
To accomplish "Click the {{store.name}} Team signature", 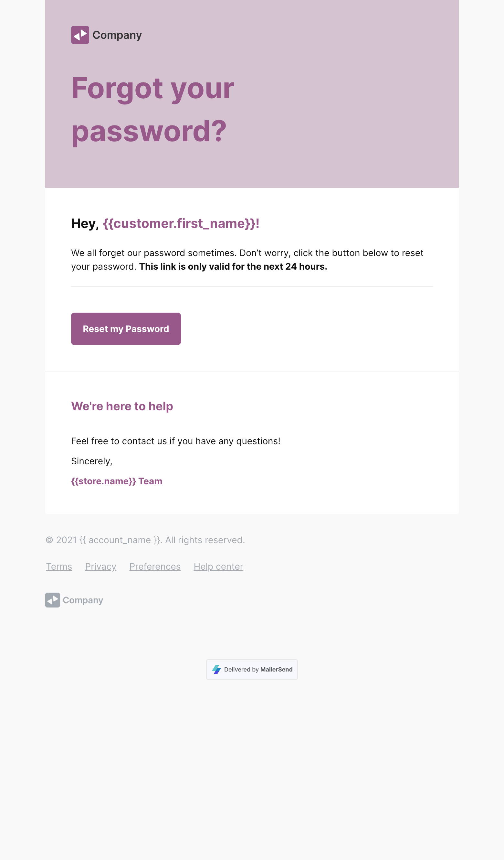I will pos(117,481).
